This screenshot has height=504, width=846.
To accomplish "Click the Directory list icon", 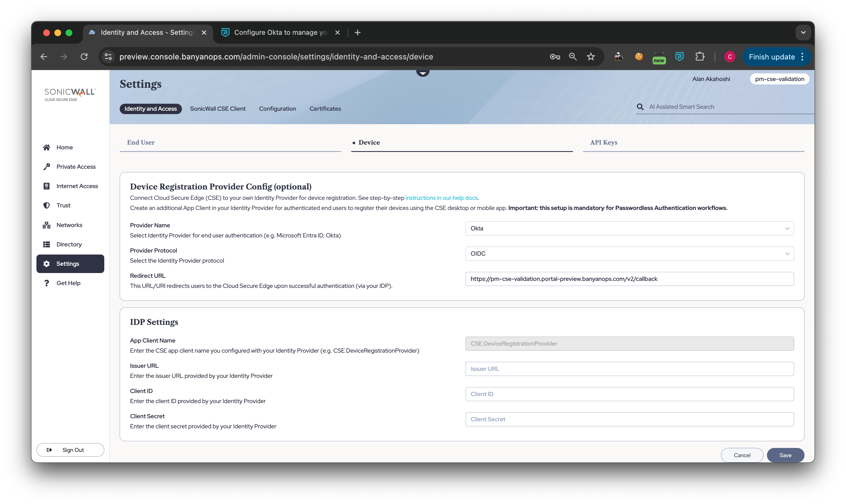I will [47, 244].
